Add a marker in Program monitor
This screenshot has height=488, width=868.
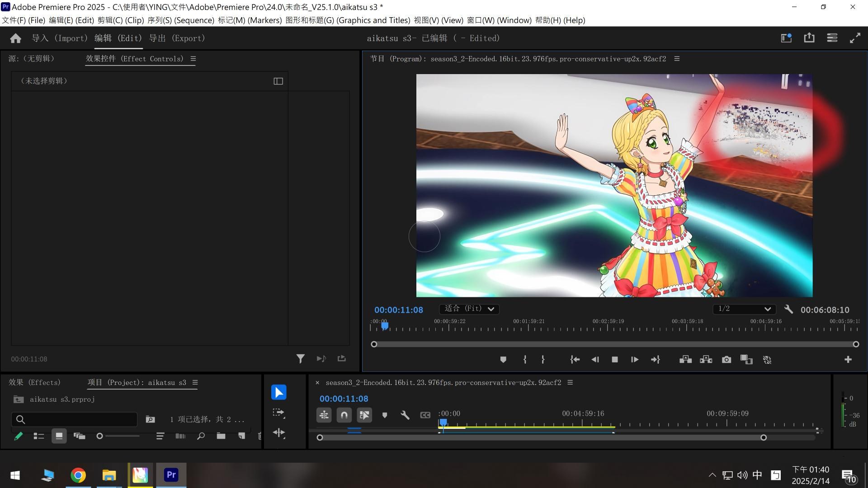tap(503, 360)
